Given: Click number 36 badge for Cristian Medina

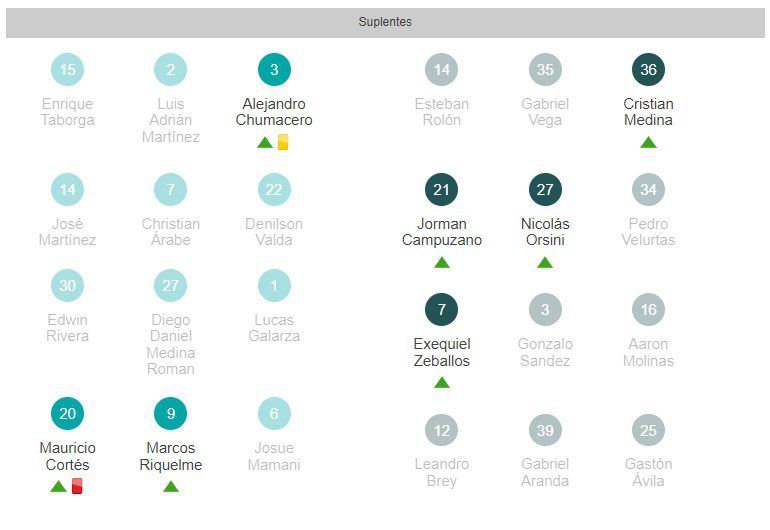Looking at the screenshot, I should point(648,70).
